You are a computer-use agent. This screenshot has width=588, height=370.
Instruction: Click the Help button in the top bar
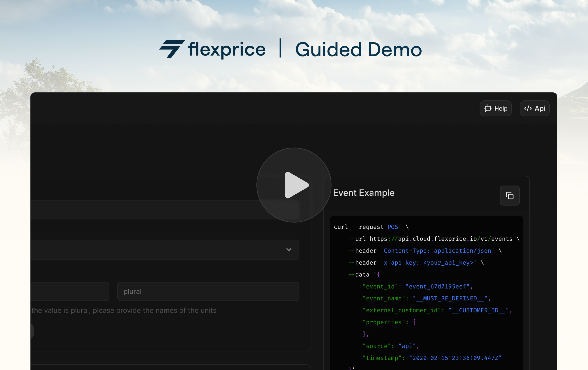[x=496, y=108]
